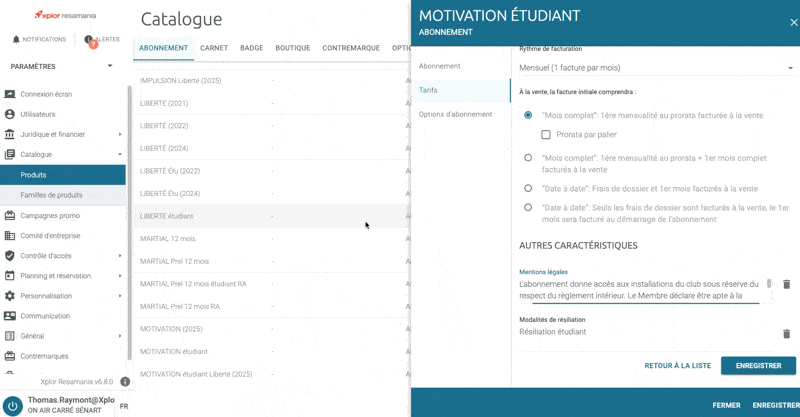800x417 pixels.
Task: Click the Général sidebar icon
Action: point(9,336)
